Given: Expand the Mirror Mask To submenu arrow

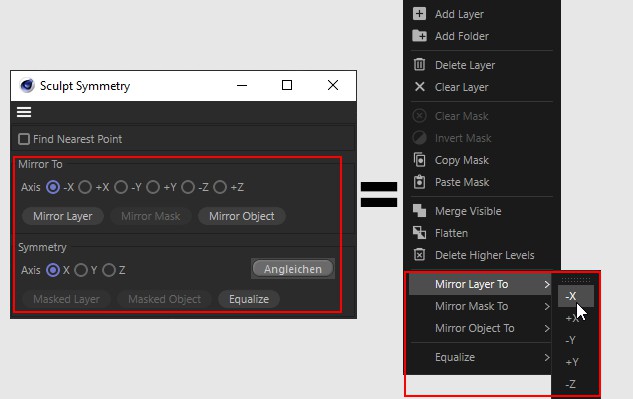Looking at the screenshot, I should tap(547, 306).
